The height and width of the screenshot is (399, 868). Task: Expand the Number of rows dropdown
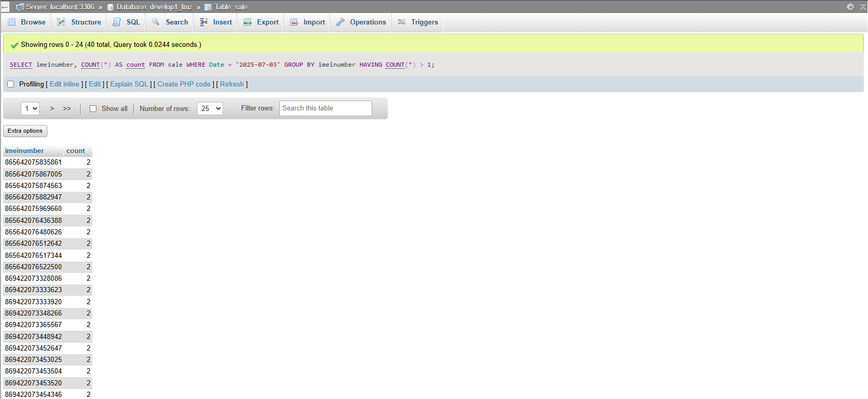210,108
